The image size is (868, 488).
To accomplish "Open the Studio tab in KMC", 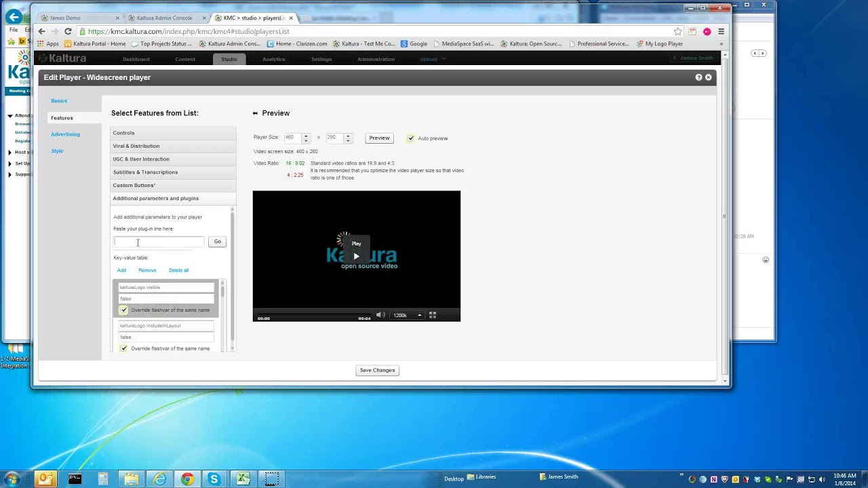I will click(229, 59).
